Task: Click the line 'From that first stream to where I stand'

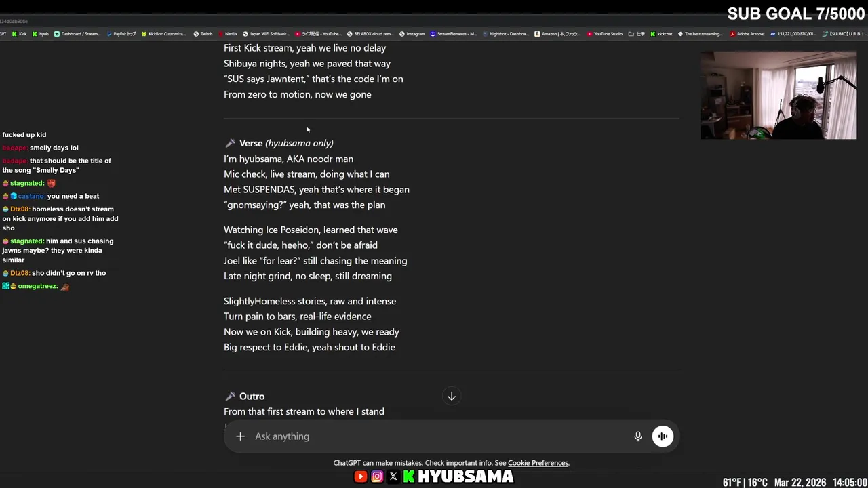Action: [x=304, y=411]
